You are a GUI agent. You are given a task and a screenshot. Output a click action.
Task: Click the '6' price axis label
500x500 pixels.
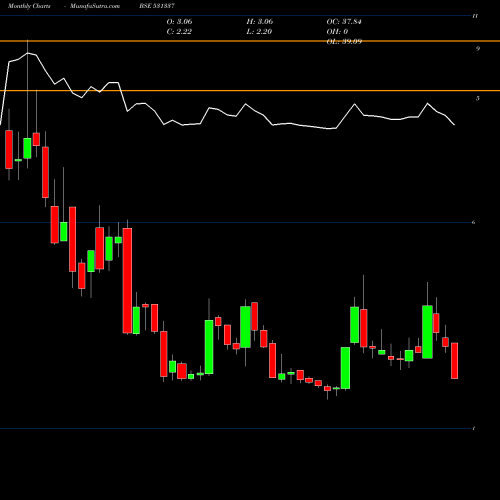coord(473,222)
